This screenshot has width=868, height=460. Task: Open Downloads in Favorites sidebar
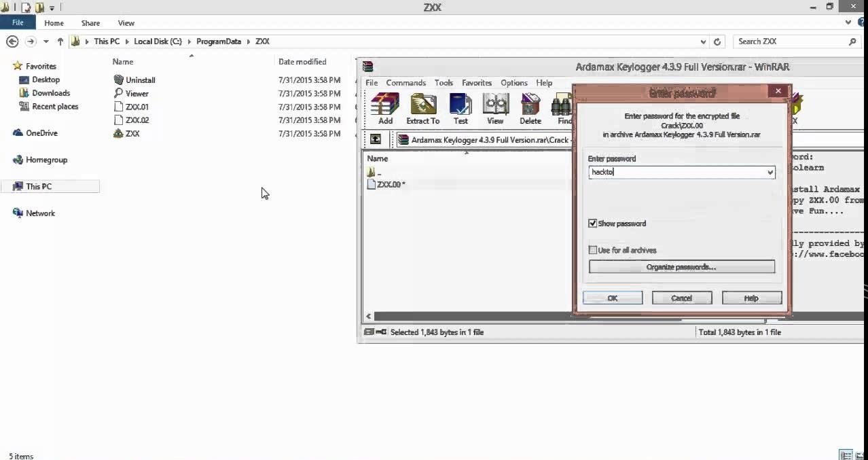coord(45,93)
